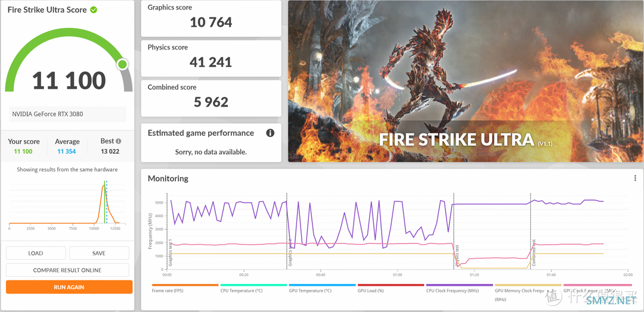The height and width of the screenshot is (312, 644).
Task: Click the NVIDIA GeForce RTX 3080 label
Action: click(x=47, y=114)
